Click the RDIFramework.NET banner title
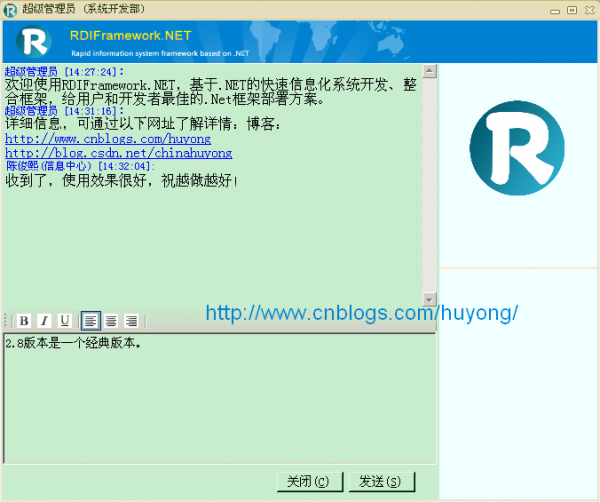 130,36
